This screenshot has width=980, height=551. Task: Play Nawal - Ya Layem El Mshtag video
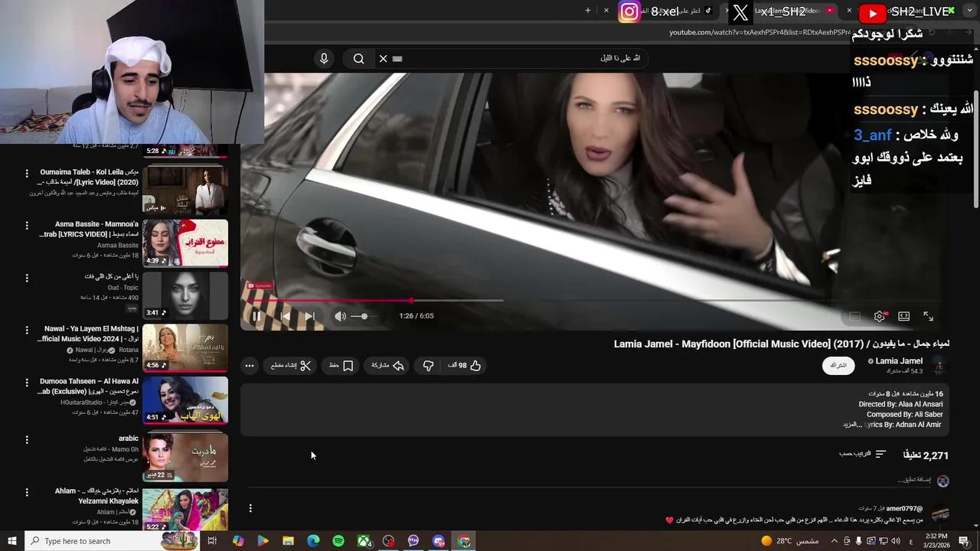[x=185, y=348]
